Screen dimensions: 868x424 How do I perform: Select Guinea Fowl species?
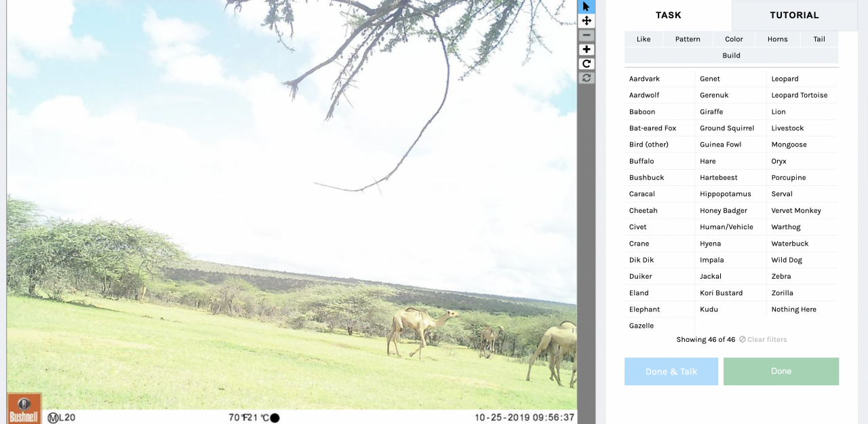(731, 144)
